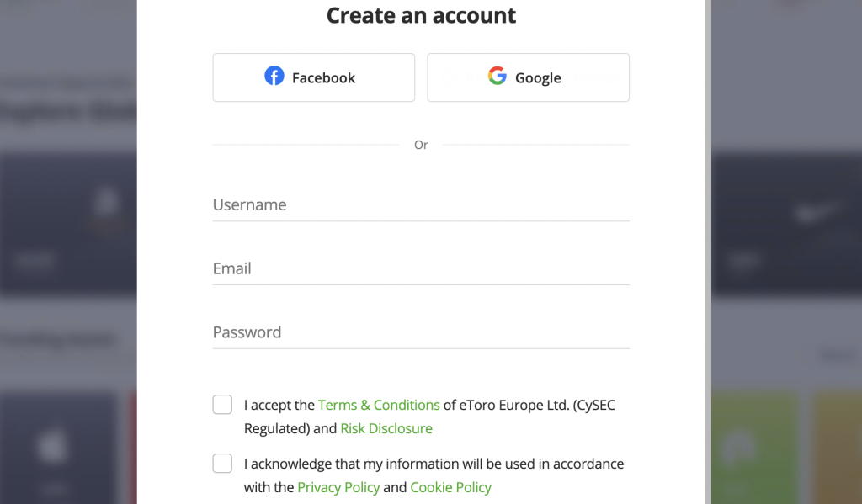Screen dimensions: 862x504
Task: Click the Password input field
Action: point(421,332)
